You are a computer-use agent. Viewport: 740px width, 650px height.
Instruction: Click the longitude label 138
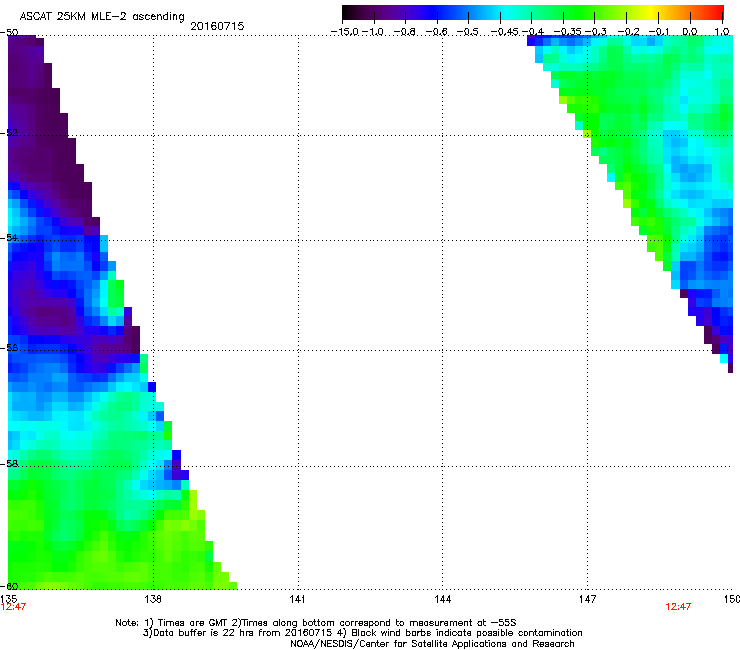click(153, 599)
